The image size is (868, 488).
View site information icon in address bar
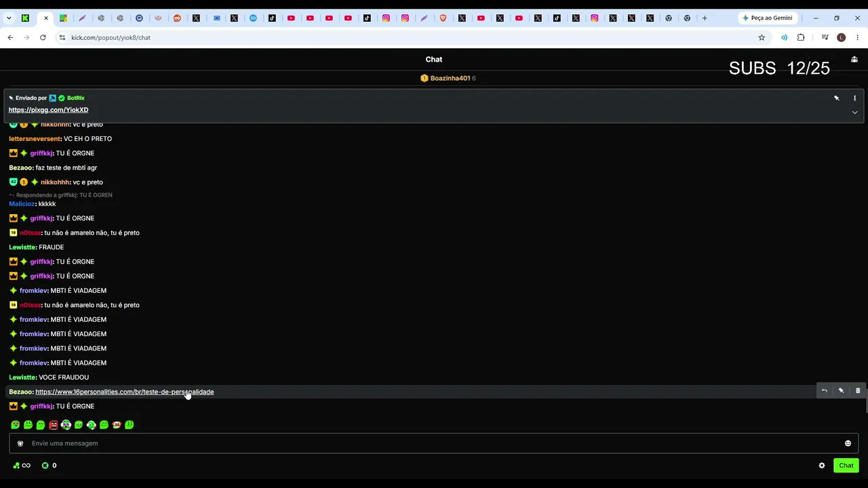click(62, 37)
